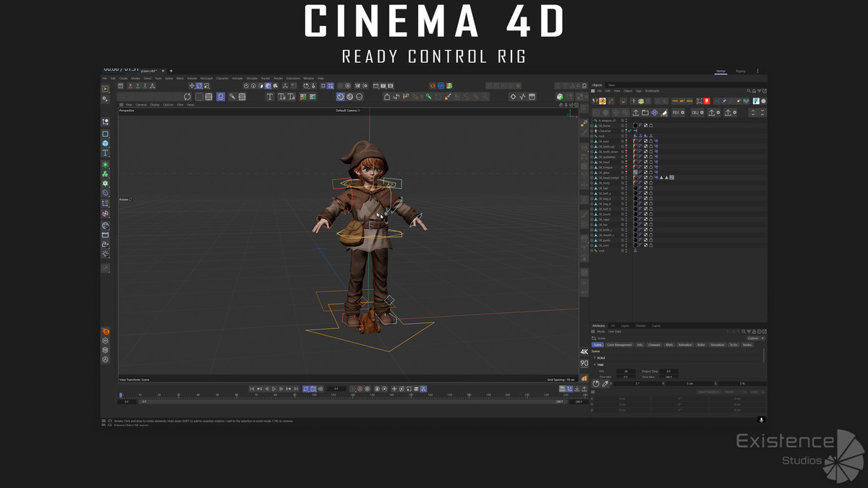The width and height of the screenshot is (868, 488).
Task: Switch to the Rigging layout tab
Action: point(740,71)
